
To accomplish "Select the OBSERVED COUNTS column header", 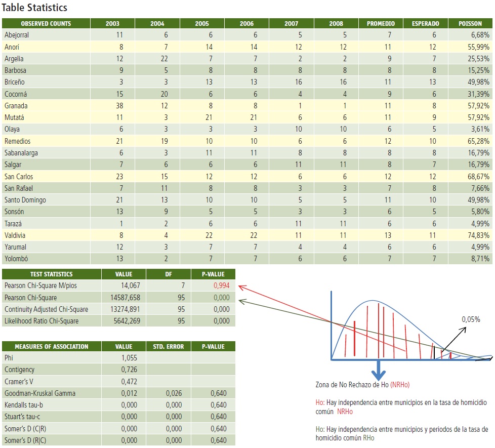I will [46, 24].
